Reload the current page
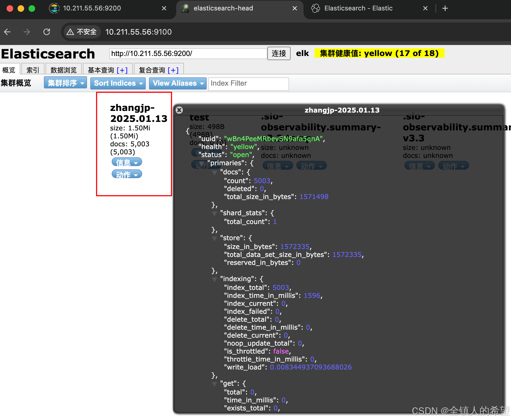 pos(47,32)
